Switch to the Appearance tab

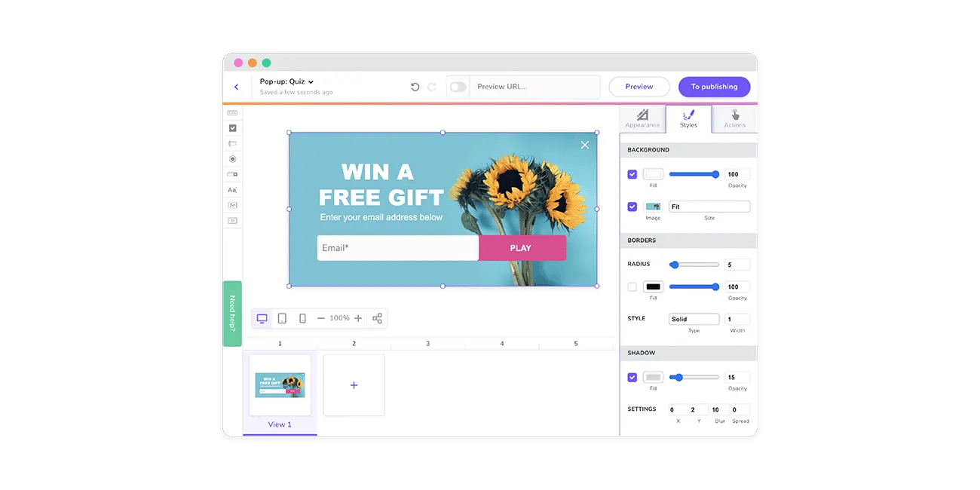642,118
